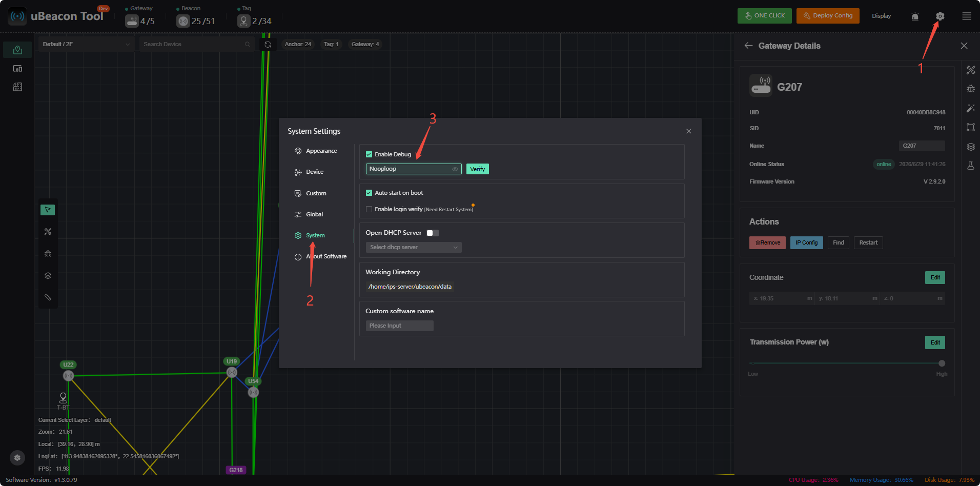Adjust the Transmission Power slider handle
The image size is (980, 486).
pyautogui.click(x=942, y=363)
